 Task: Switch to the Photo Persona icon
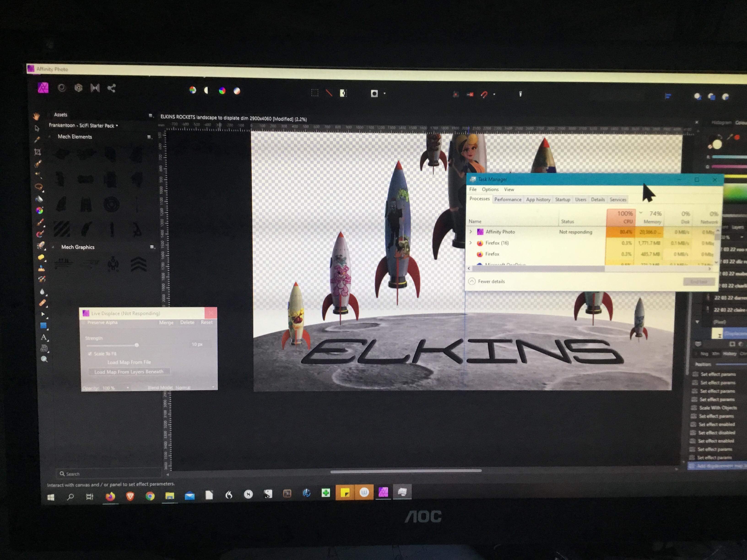(x=43, y=88)
